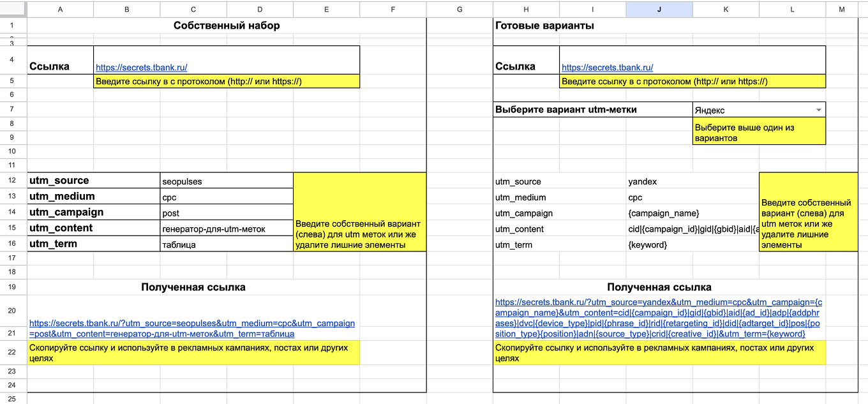This screenshot has width=868, height=404.
Task: Select the {campaign_name} cell
Action: pos(692,213)
